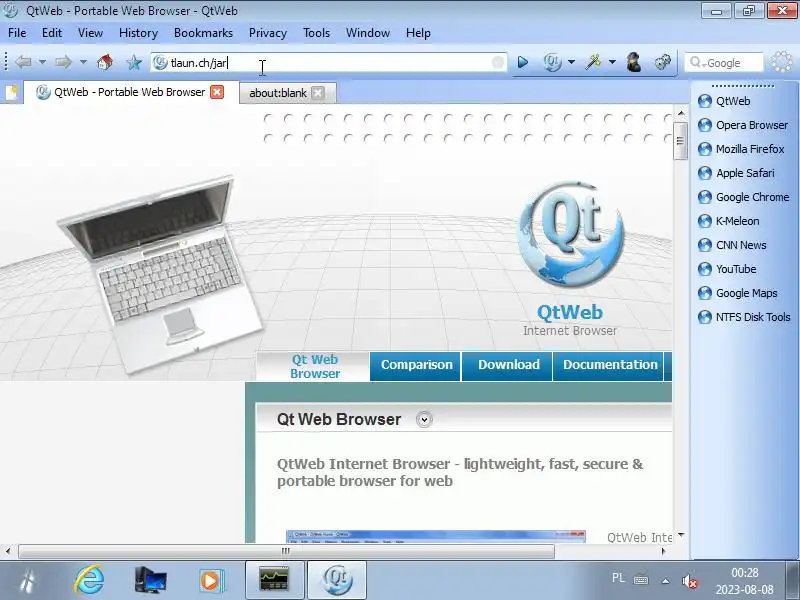Image resolution: width=800 pixels, height=600 pixels.
Task: Click the Forward navigation arrow
Action: coord(63,62)
